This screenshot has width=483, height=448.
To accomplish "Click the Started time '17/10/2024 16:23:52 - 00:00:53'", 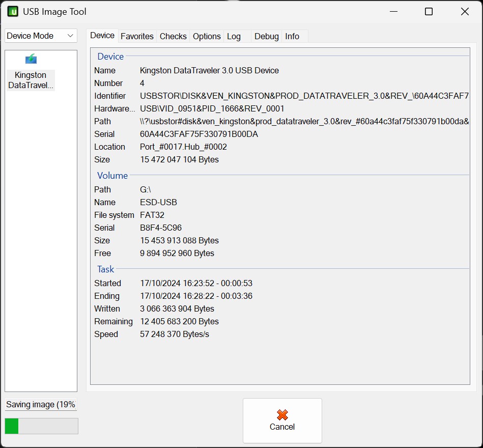I will click(x=196, y=283).
